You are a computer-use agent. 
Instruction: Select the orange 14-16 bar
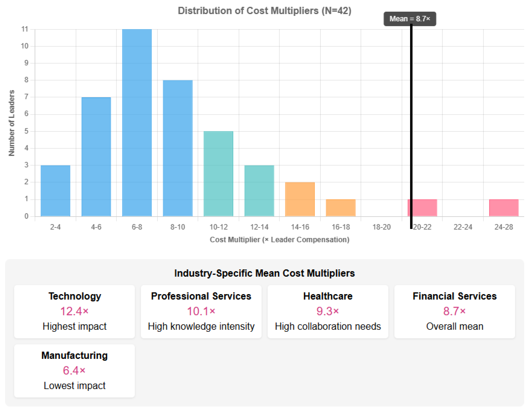click(300, 199)
